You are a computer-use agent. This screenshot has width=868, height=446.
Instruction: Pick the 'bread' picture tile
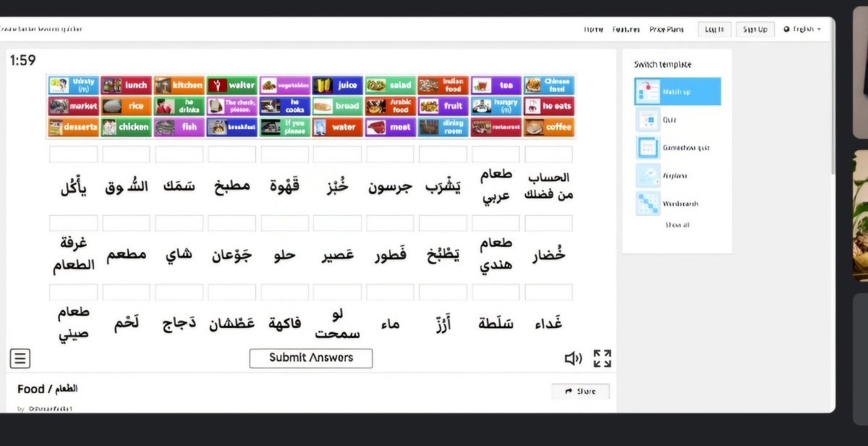tap(338, 106)
